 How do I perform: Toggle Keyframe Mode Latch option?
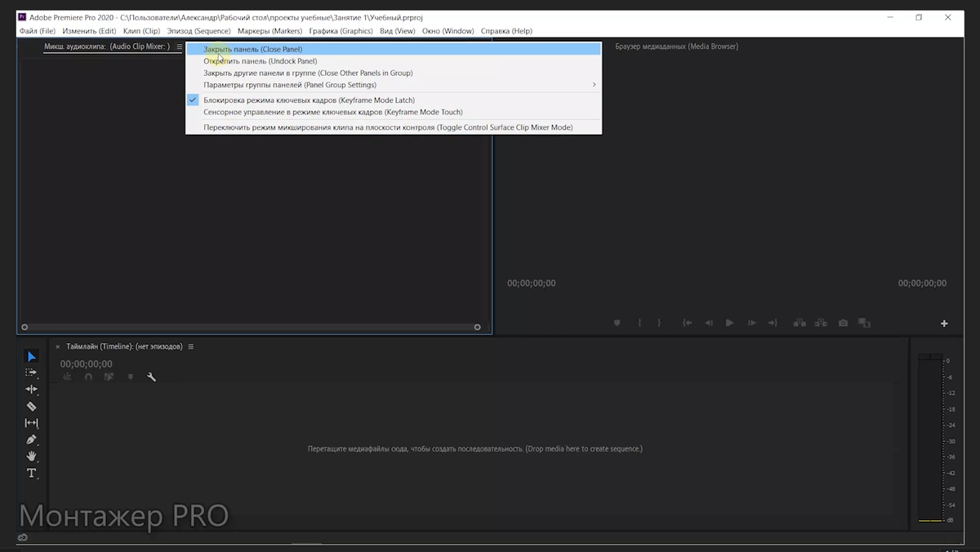(x=394, y=100)
